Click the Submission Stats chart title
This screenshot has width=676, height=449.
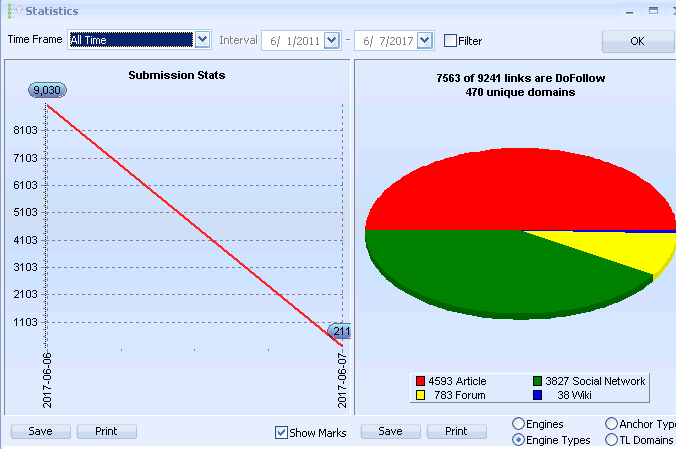[177, 75]
